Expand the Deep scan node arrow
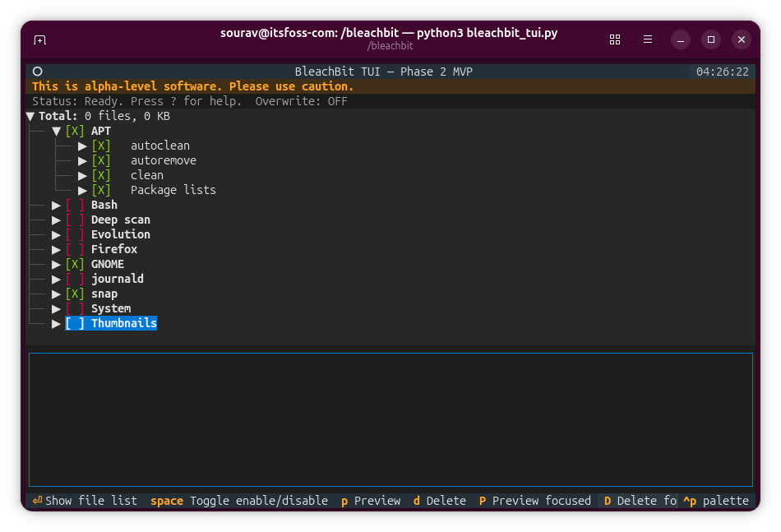 [x=56, y=220]
